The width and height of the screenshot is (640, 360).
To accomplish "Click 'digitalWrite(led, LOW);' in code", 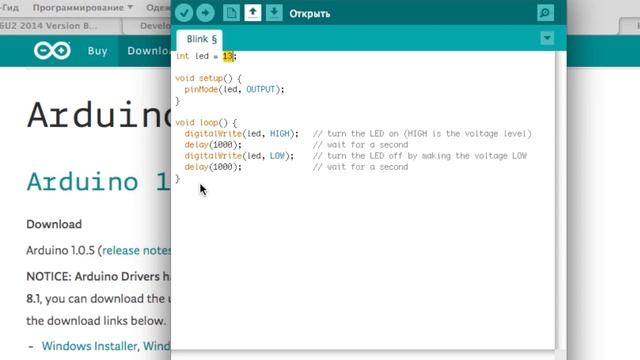I will click(x=239, y=156).
